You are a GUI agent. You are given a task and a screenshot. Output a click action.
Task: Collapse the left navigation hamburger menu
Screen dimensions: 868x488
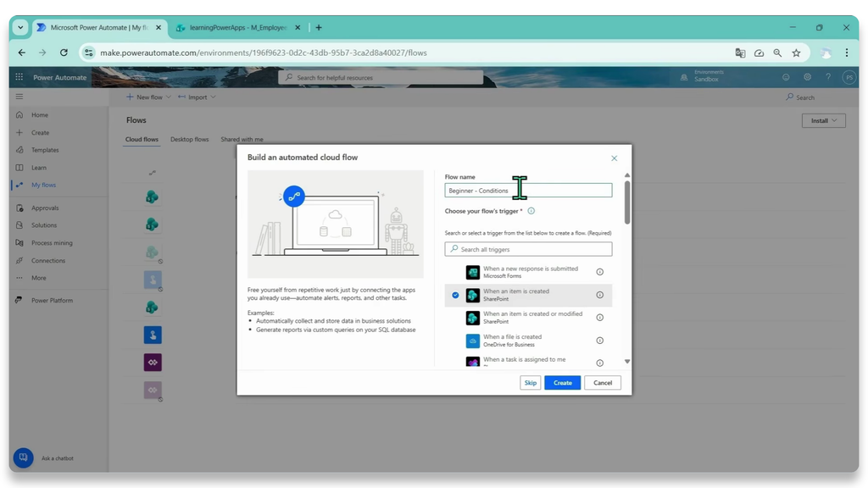(x=19, y=97)
